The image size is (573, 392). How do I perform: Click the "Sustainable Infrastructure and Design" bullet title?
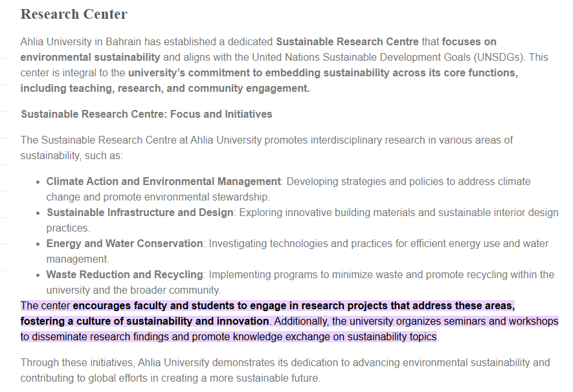tap(139, 212)
